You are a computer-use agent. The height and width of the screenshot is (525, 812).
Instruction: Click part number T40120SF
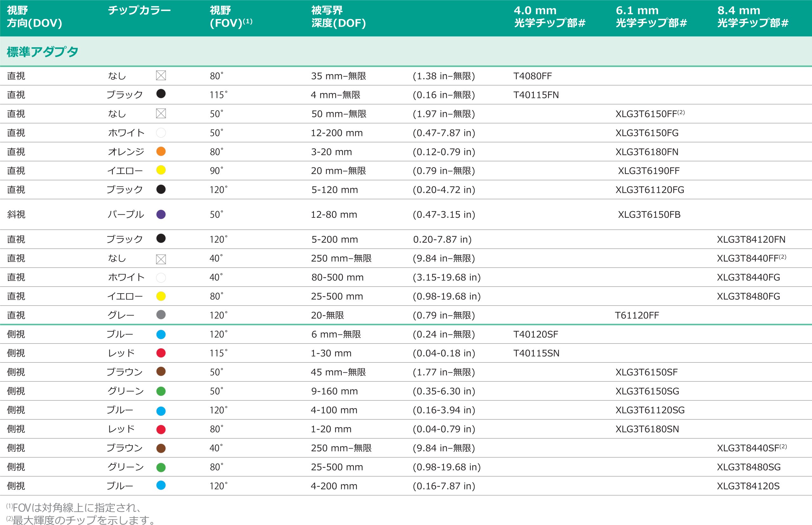click(x=535, y=334)
